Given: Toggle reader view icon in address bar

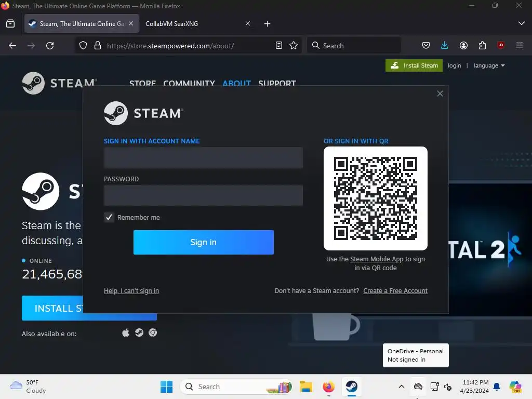Looking at the screenshot, I should tap(279, 46).
